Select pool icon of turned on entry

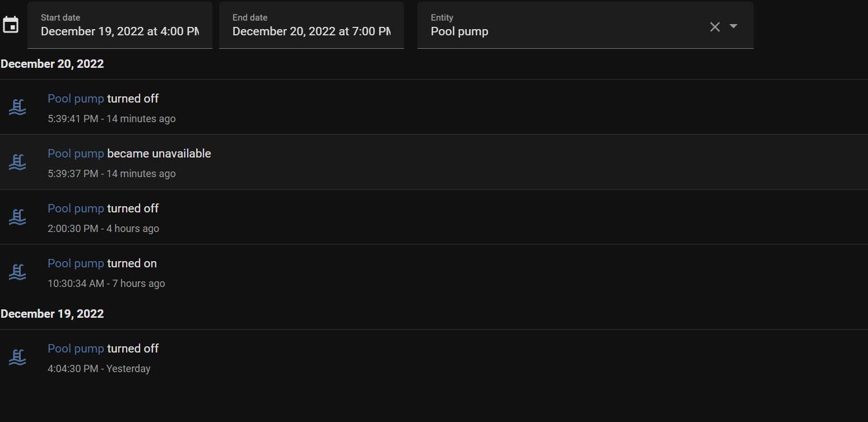17,272
